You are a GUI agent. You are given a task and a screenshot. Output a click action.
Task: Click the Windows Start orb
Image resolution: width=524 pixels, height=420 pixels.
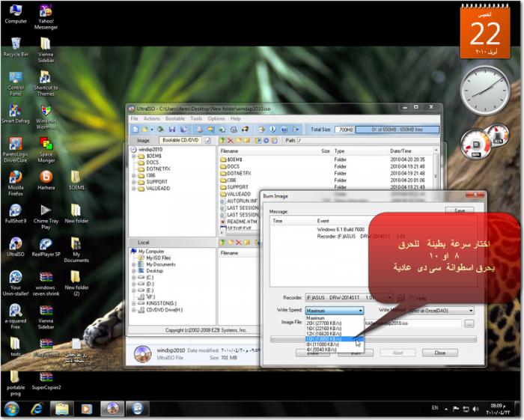point(11,408)
